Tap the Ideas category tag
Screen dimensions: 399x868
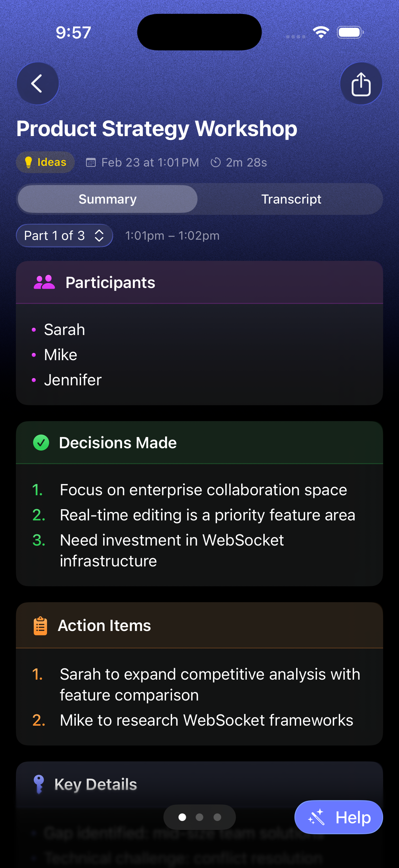(45, 163)
